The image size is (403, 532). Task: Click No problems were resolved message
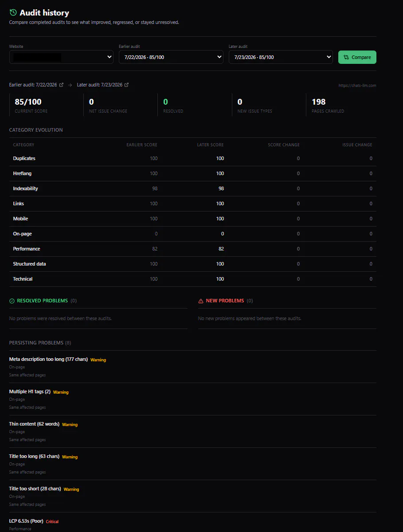coord(60,318)
